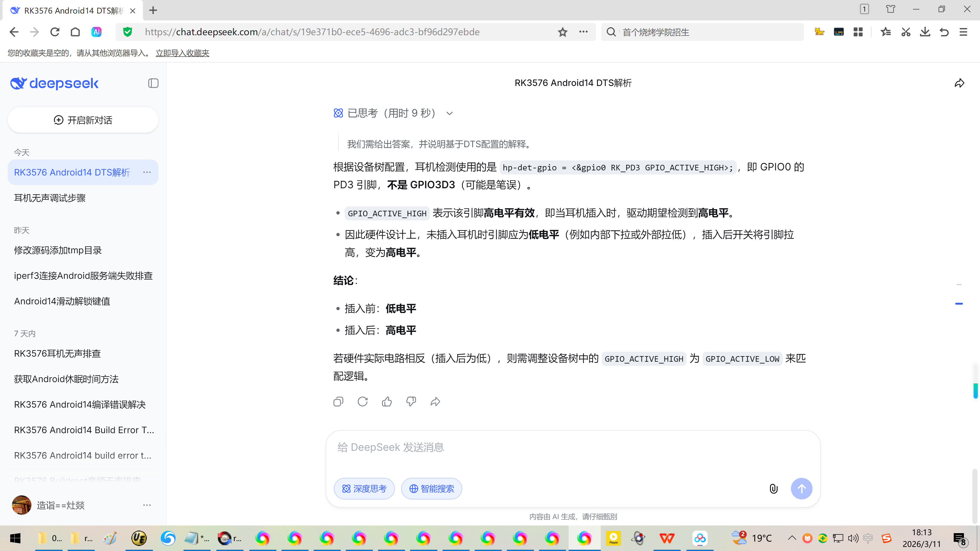
Task: Regenerate the answer with refresh icon
Action: [x=363, y=402]
